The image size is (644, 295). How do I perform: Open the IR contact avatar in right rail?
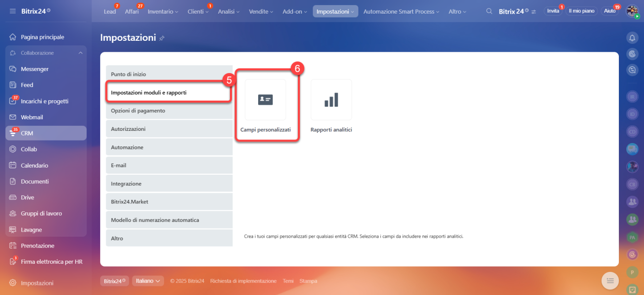[632, 97]
